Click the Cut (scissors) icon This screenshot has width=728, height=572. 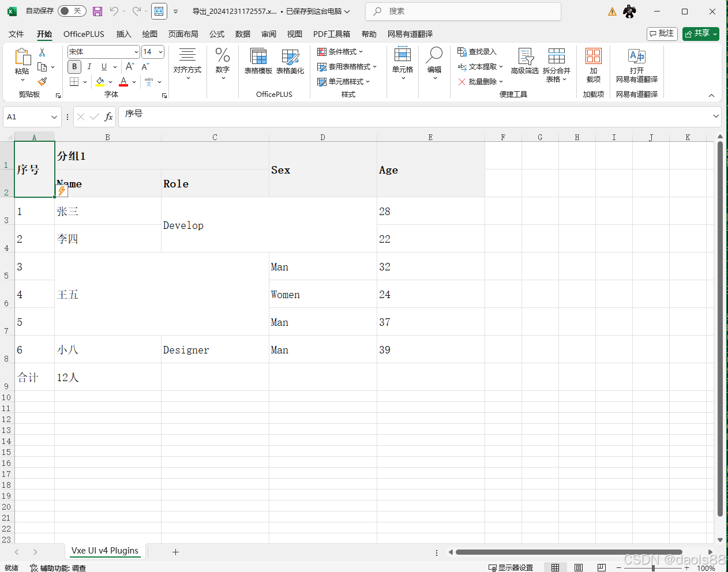pos(42,51)
